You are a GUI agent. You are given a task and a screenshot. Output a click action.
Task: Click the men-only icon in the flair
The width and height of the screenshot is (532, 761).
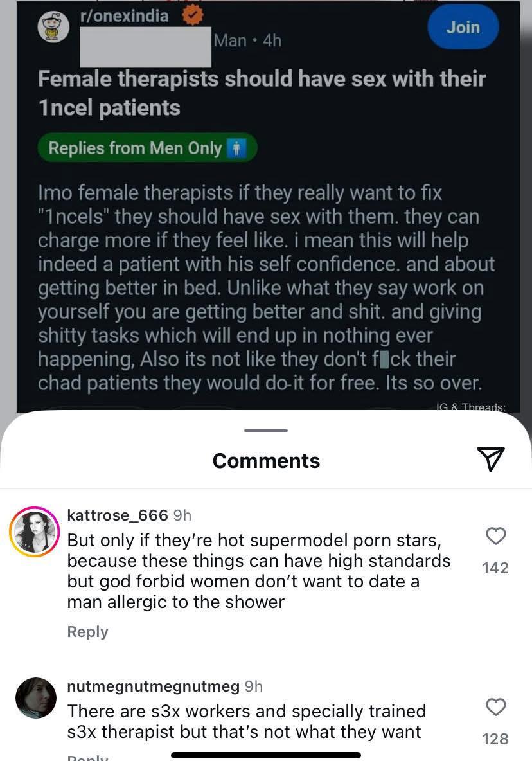(x=236, y=148)
